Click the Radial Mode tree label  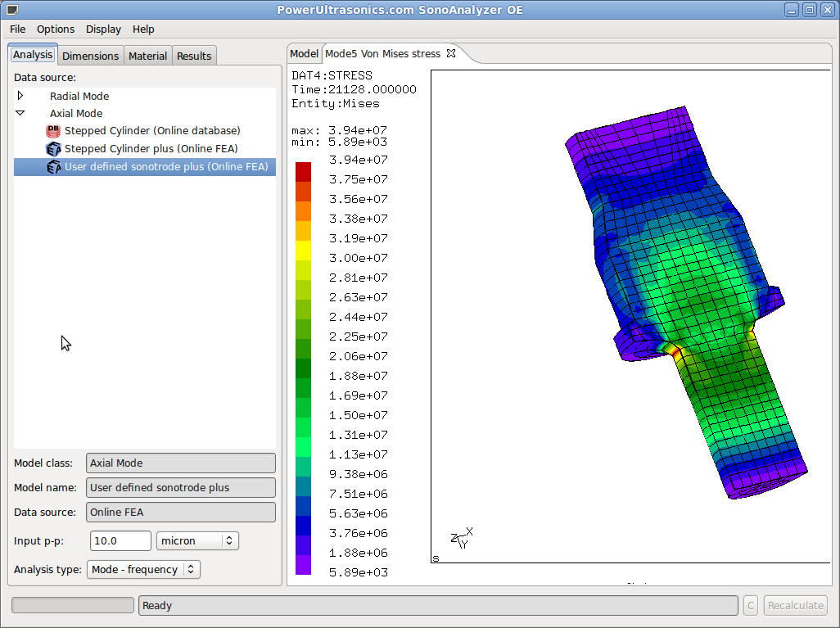click(x=79, y=96)
